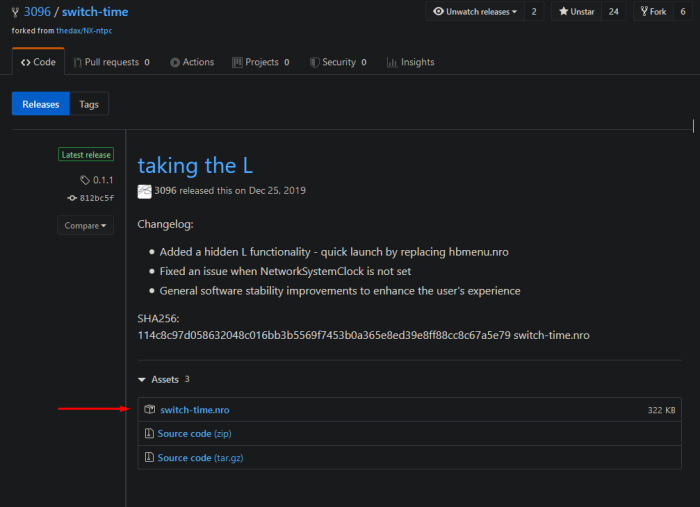This screenshot has width=700, height=507.
Task: Select the Releases button
Action: tap(41, 104)
